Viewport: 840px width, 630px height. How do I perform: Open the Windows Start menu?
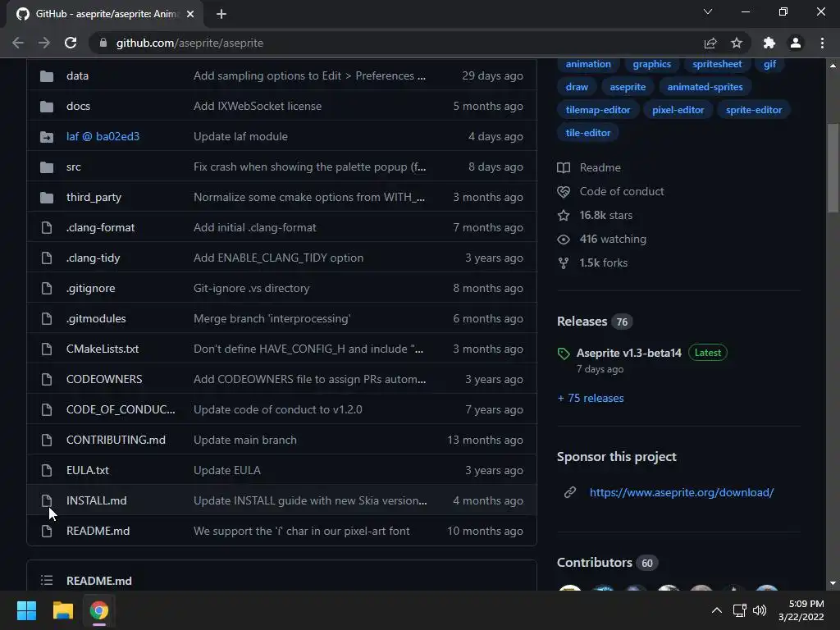[26, 610]
